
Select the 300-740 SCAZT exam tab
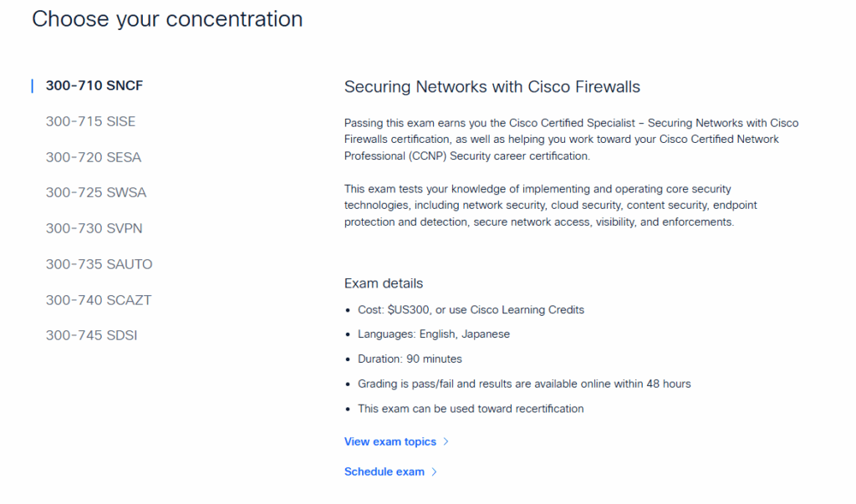[99, 300]
